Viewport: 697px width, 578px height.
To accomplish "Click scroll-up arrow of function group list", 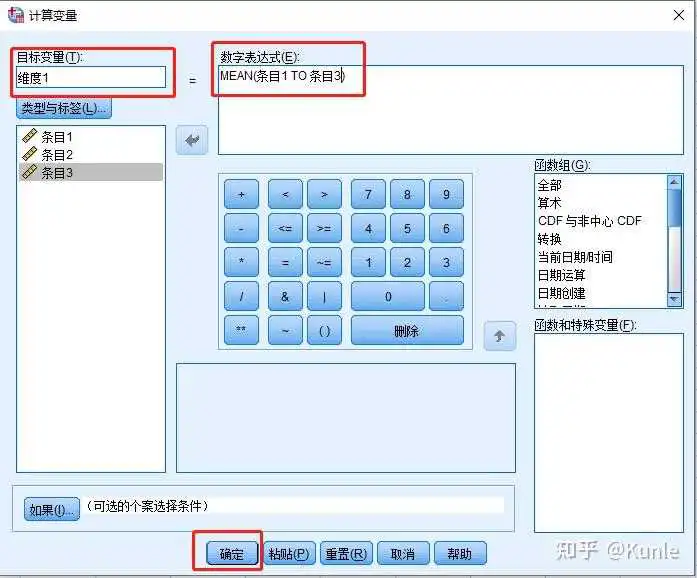I will (674, 182).
